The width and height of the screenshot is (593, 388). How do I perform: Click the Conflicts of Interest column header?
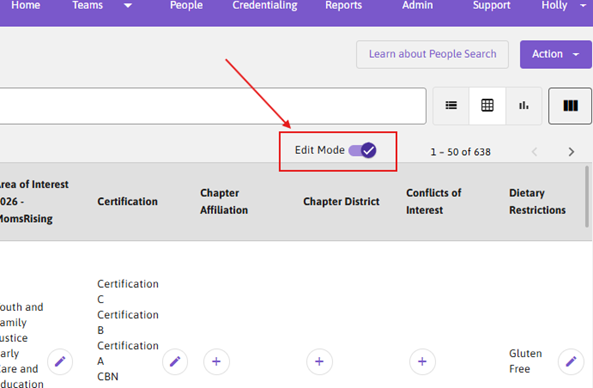pyautogui.click(x=433, y=202)
